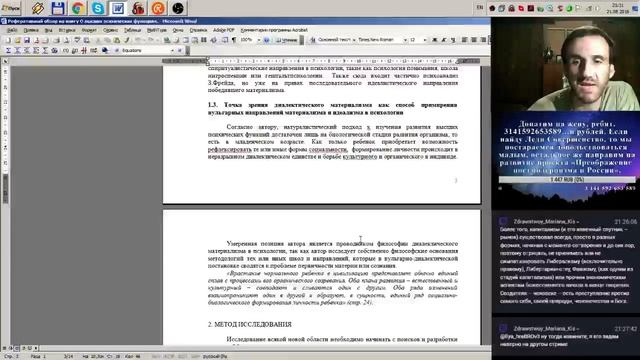640x360 pixels.
Task: Toggle Underline formatting
Action: (x=453, y=40)
